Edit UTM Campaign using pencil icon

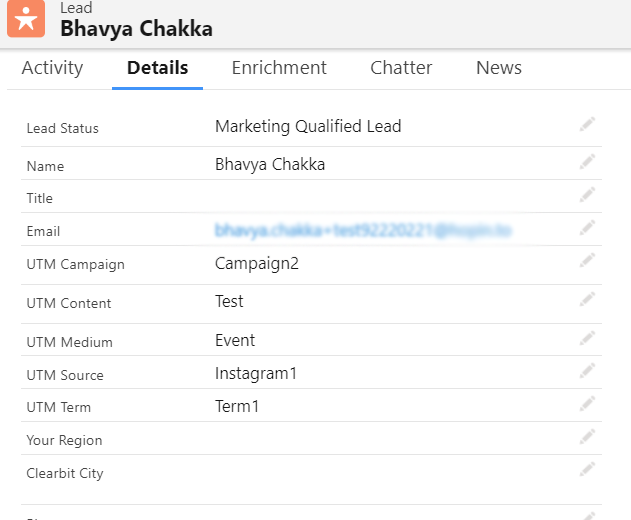pos(587,262)
